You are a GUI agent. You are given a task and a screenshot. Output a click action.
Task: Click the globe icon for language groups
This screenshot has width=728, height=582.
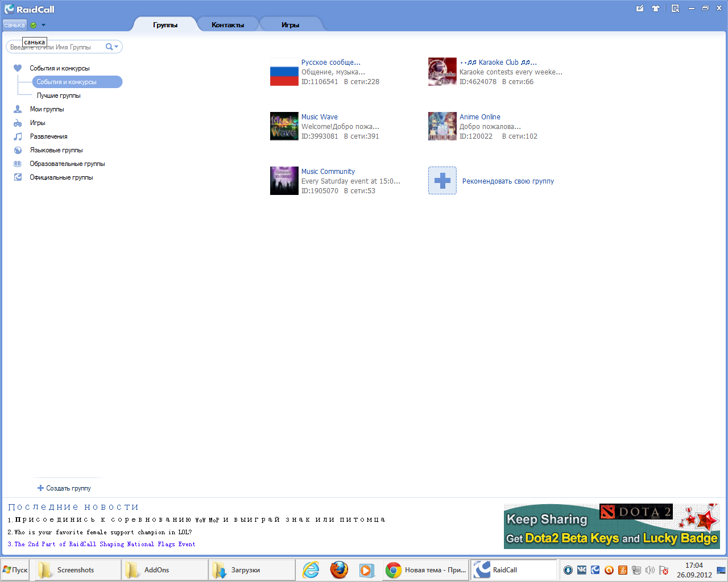[x=18, y=150]
